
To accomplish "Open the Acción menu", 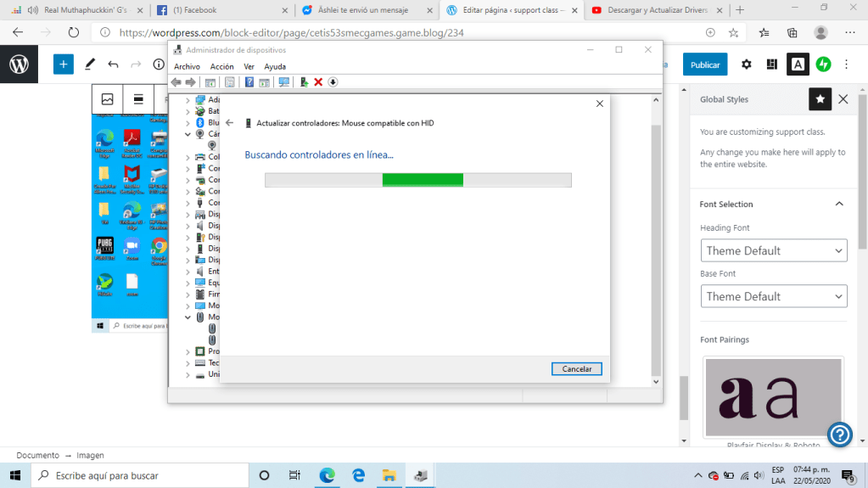I will tap(221, 66).
